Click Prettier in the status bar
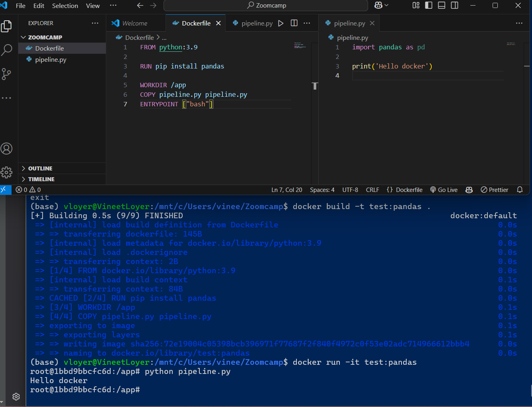 pyautogui.click(x=495, y=190)
